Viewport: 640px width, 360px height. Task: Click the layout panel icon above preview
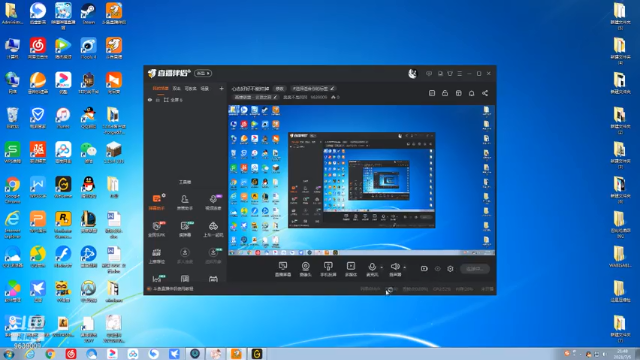tap(432, 93)
